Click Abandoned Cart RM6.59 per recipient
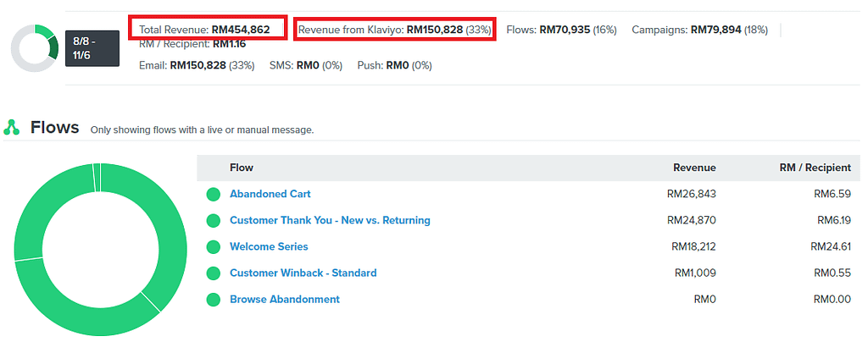 tap(832, 194)
